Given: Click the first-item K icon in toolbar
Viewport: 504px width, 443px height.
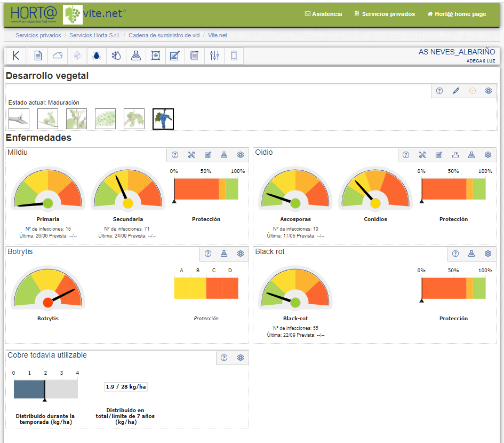Looking at the screenshot, I should 16,56.
